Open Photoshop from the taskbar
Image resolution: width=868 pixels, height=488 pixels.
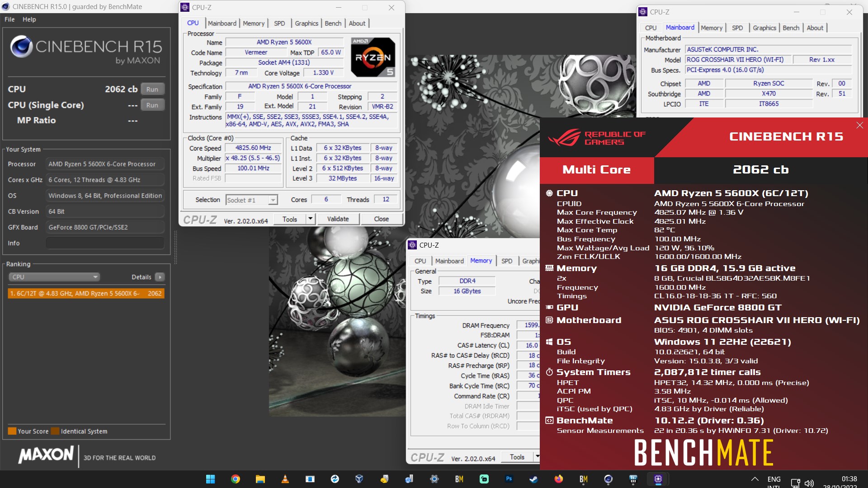(x=509, y=479)
